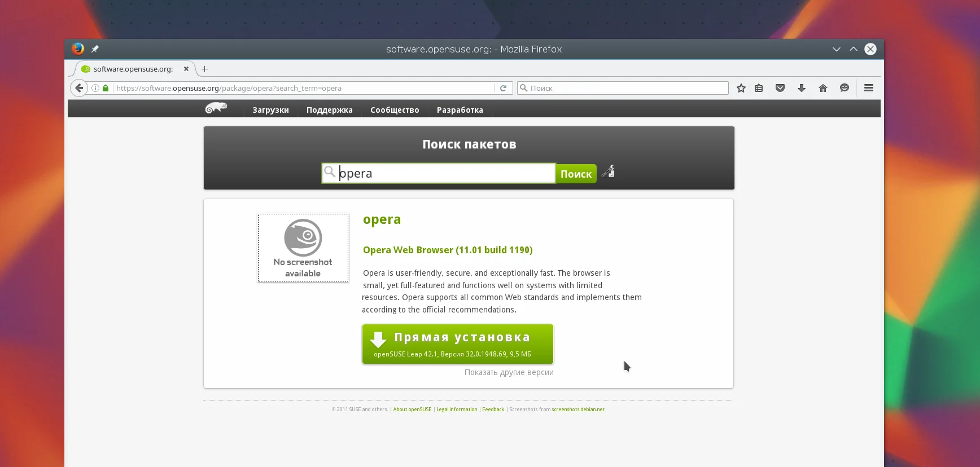Open the downloads arrow icon
The height and width of the screenshot is (467, 980).
point(802,88)
